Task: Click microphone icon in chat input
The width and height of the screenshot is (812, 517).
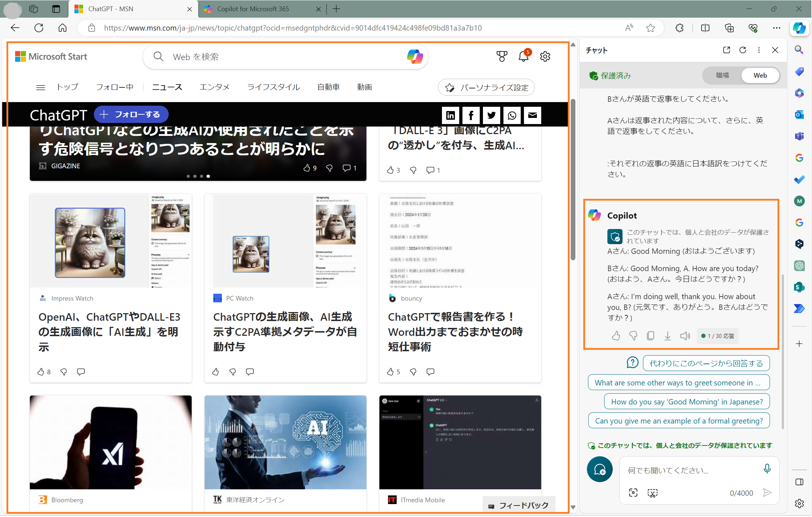Action: pos(767,468)
